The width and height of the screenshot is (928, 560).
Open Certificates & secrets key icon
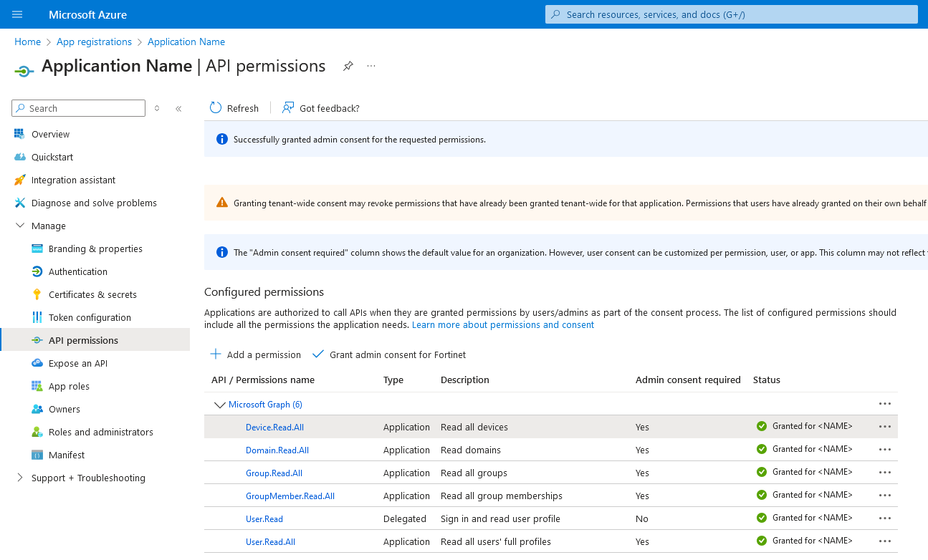point(37,294)
